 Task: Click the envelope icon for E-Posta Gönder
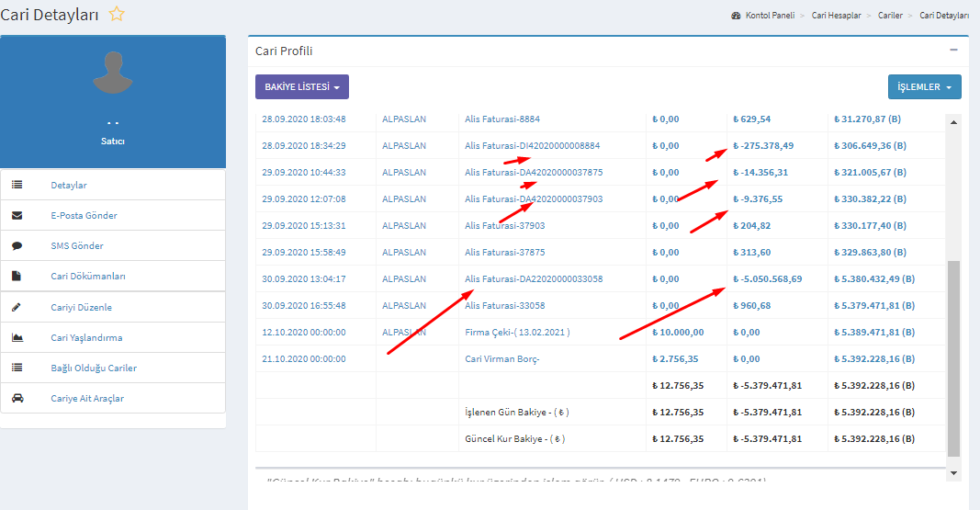[x=17, y=215]
